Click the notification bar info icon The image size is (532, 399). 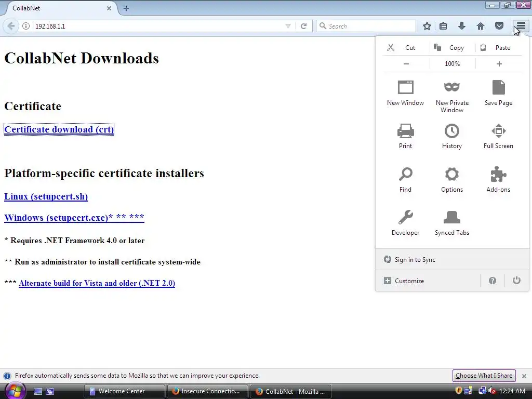(7, 376)
